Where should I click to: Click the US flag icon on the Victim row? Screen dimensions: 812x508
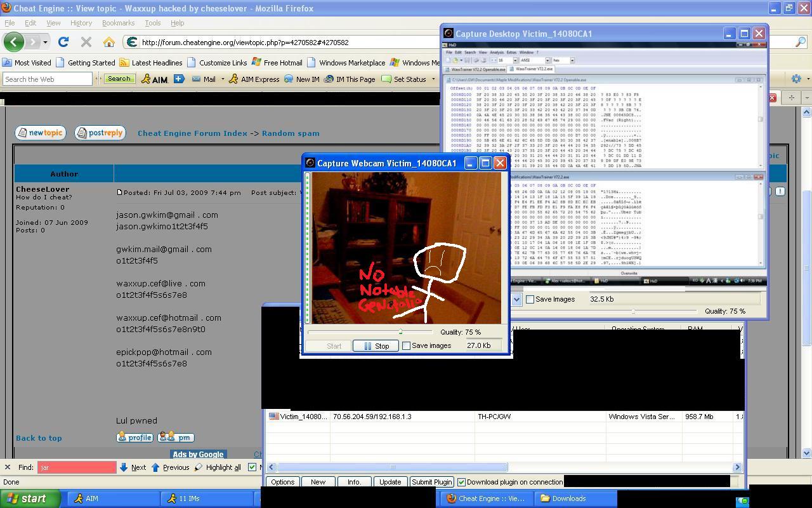tap(274, 417)
